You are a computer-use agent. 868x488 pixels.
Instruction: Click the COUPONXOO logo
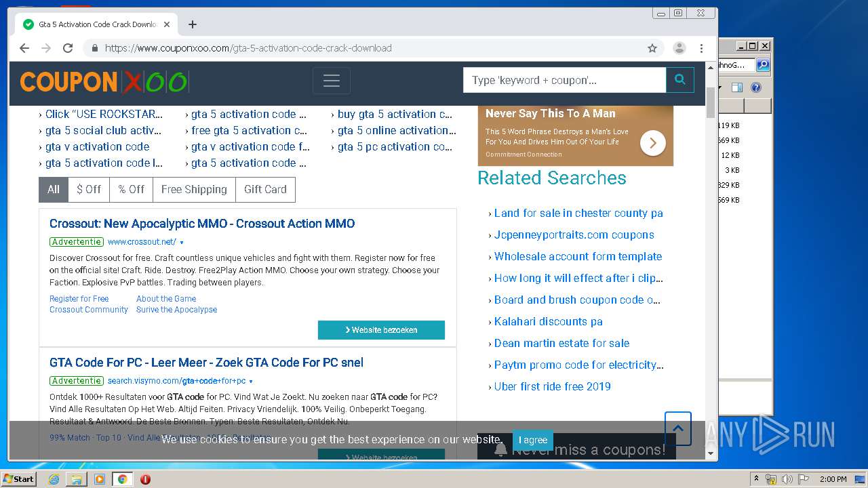click(104, 82)
